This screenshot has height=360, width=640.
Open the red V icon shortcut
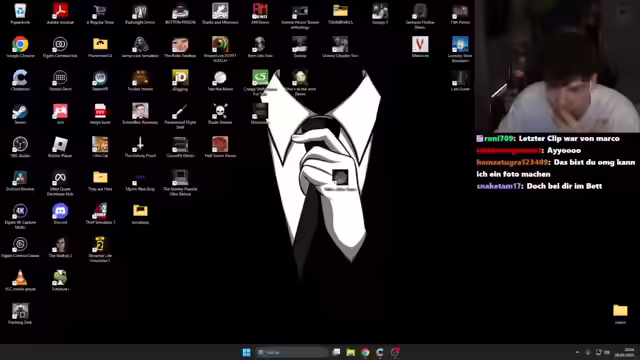pyautogui.click(x=420, y=47)
